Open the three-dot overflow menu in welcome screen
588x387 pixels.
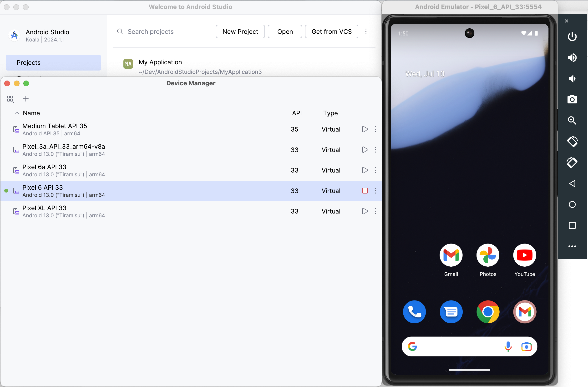(x=366, y=31)
